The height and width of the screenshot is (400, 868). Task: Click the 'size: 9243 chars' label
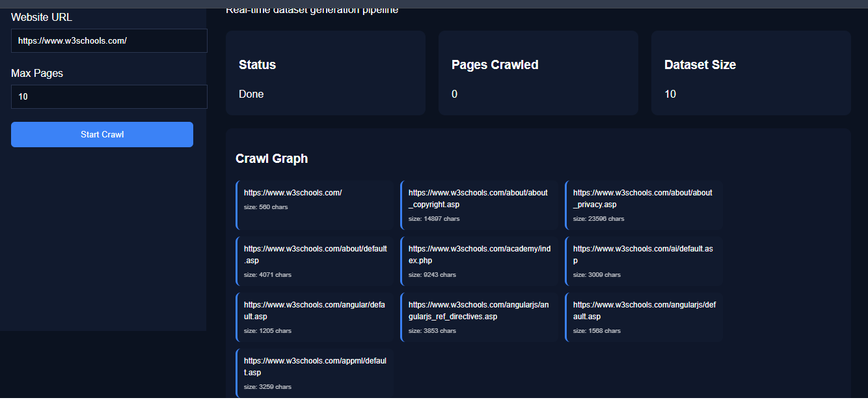click(432, 275)
